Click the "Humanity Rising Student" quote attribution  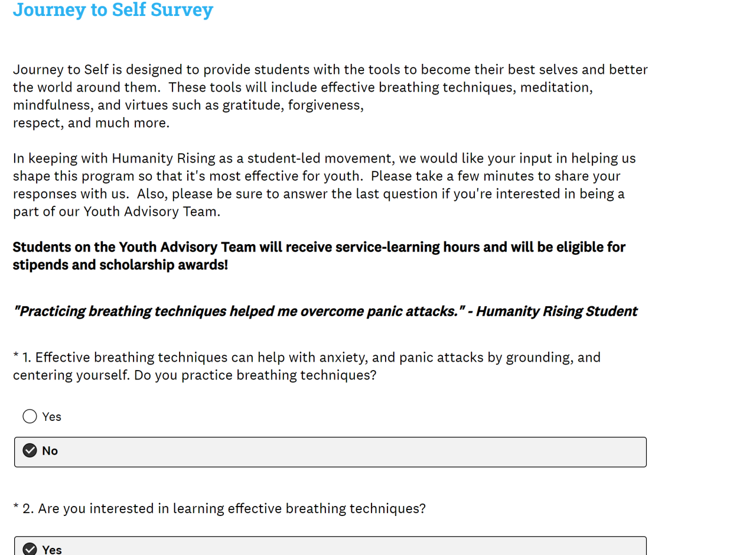click(x=556, y=311)
